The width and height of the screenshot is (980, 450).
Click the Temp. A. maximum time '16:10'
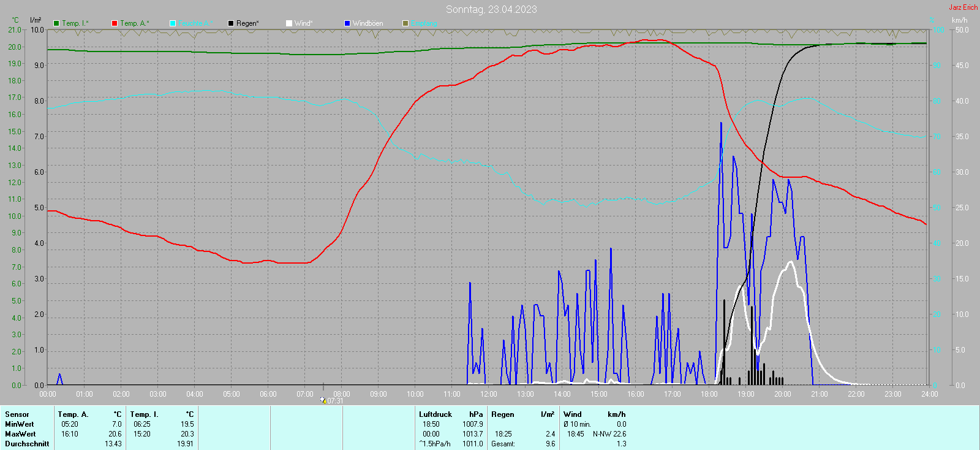[x=70, y=434]
